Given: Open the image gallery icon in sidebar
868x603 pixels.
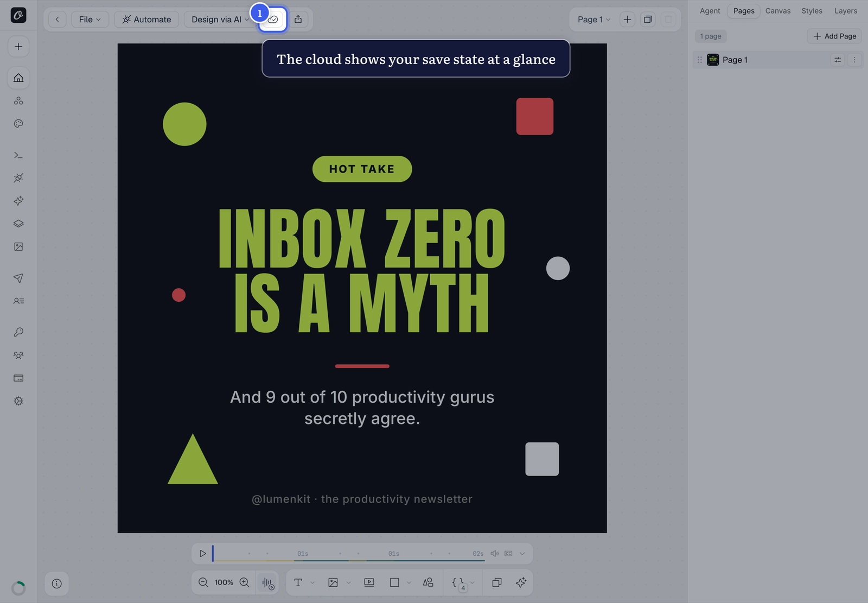Looking at the screenshot, I should pos(18,246).
